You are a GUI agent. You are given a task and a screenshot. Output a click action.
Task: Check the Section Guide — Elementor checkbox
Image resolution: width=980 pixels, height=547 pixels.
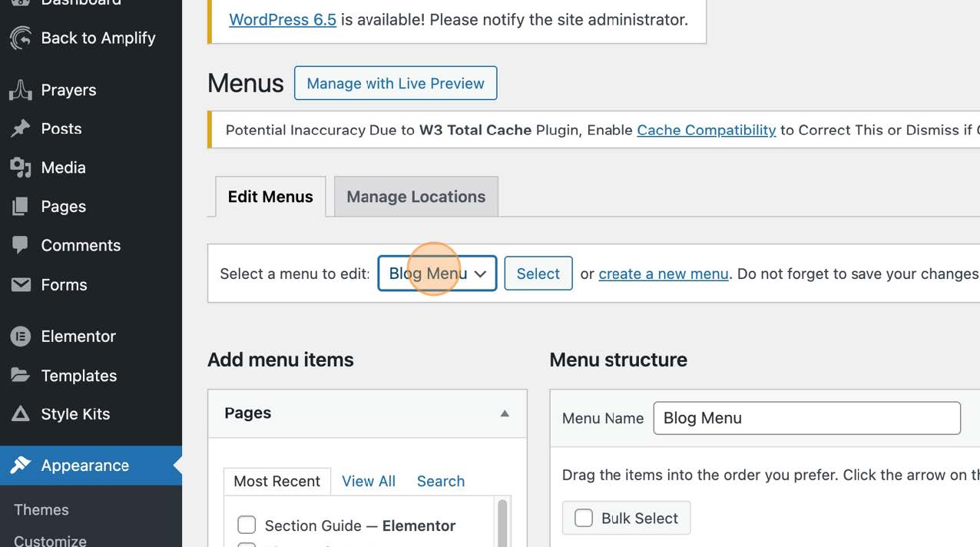click(247, 525)
